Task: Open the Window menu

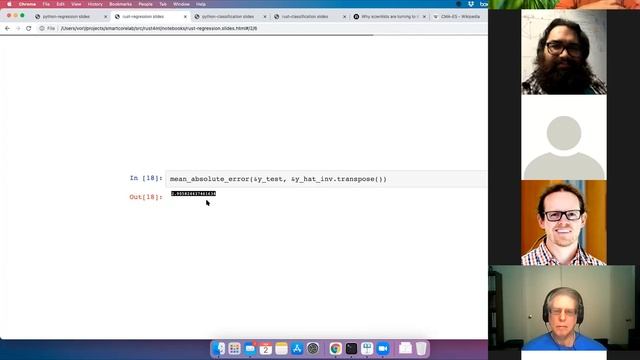Action: pos(181,4)
